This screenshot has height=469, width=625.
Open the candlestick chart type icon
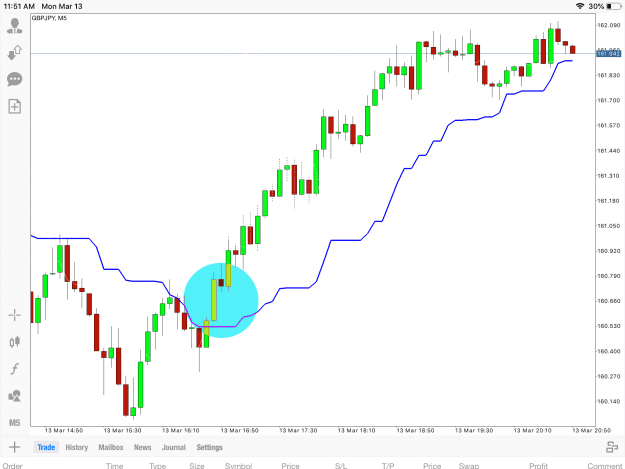click(14, 342)
